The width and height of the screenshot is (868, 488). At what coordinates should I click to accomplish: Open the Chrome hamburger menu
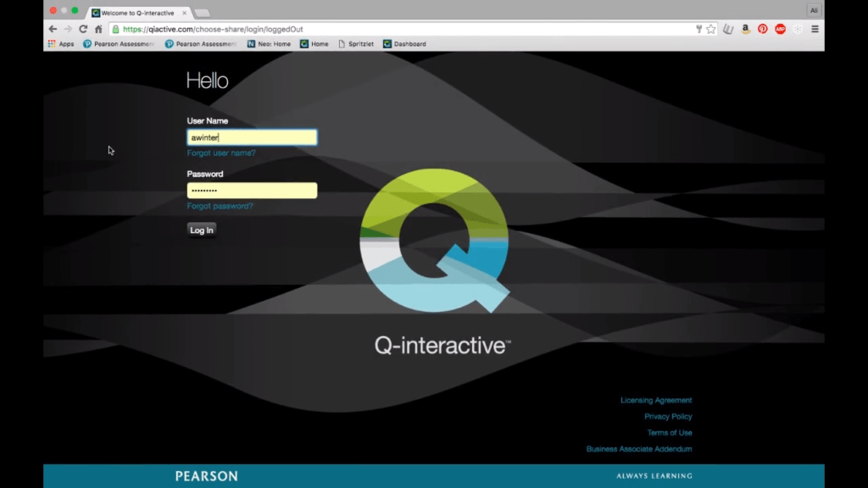click(x=815, y=29)
